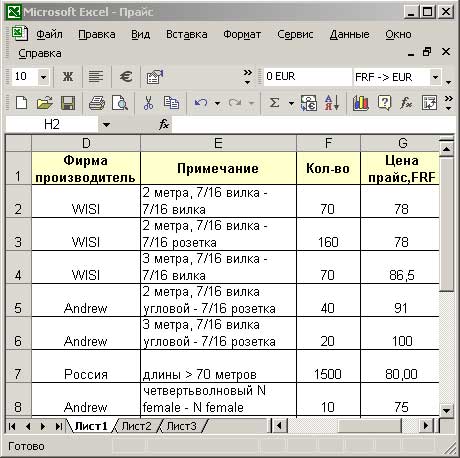Expand the FRF -> EUR conversion dropdown
This screenshot has height=458, width=460.
[435, 77]
